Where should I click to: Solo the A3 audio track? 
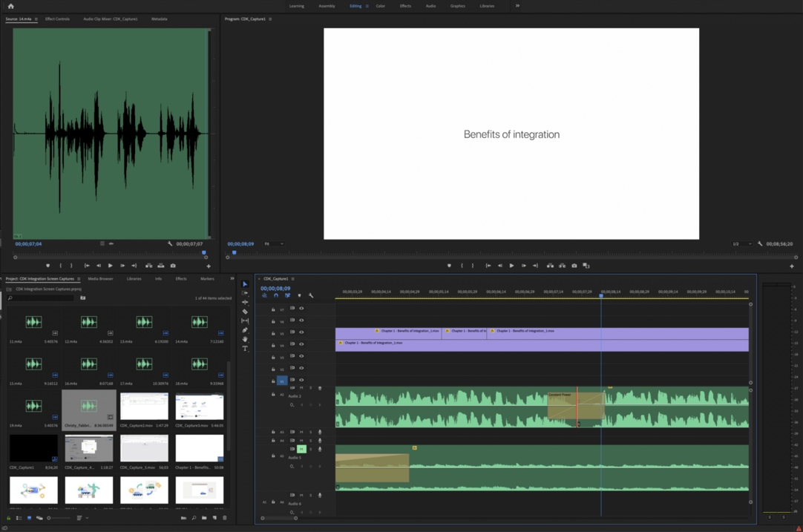[x=310, y=432]
